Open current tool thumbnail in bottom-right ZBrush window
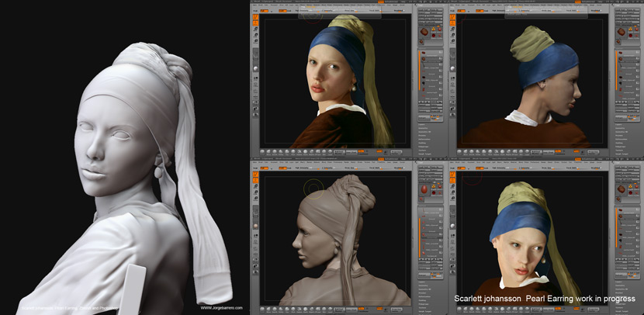The image size is (644, 315). coord(621,189)
